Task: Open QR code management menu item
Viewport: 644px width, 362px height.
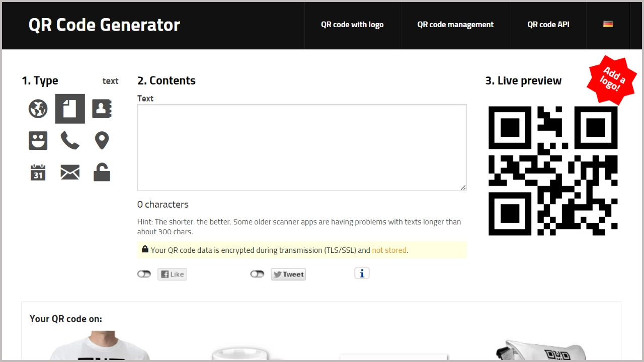Action: click(x=455, y=25)
